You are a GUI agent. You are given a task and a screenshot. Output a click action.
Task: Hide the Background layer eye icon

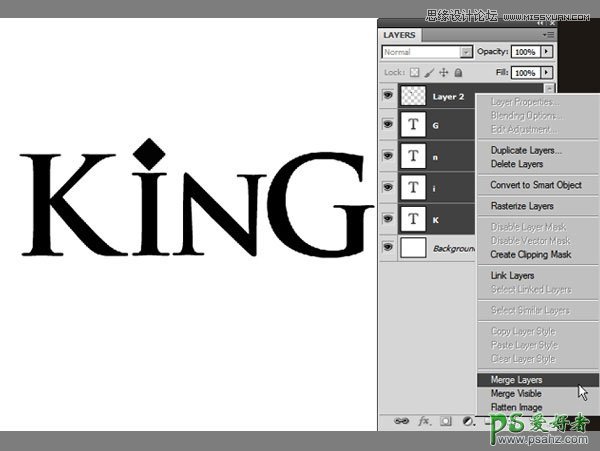click(387, 246)
